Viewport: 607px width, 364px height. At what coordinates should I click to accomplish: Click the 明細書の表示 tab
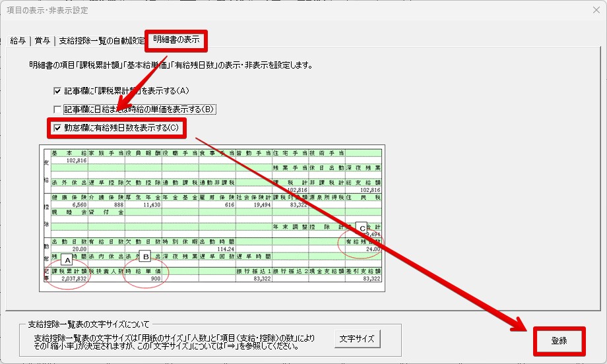176,40
